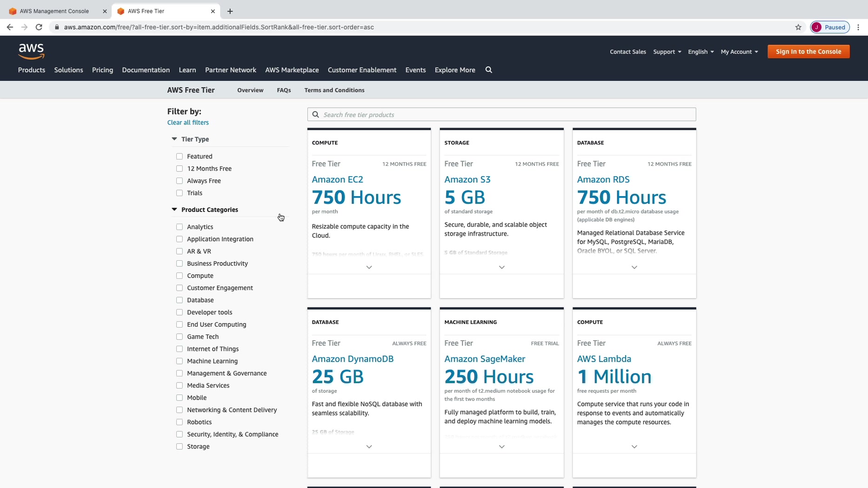Image resolution: width=868 pixels, height=488 pixels.
Task: Open a new browser tab
Action: (x=230, y=11)
